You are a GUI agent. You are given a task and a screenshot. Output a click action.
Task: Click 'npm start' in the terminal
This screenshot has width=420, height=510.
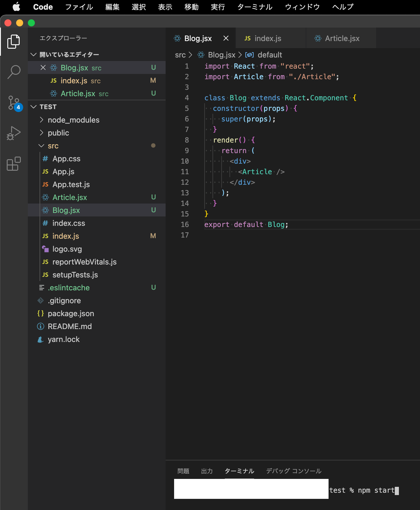(376, 490)
